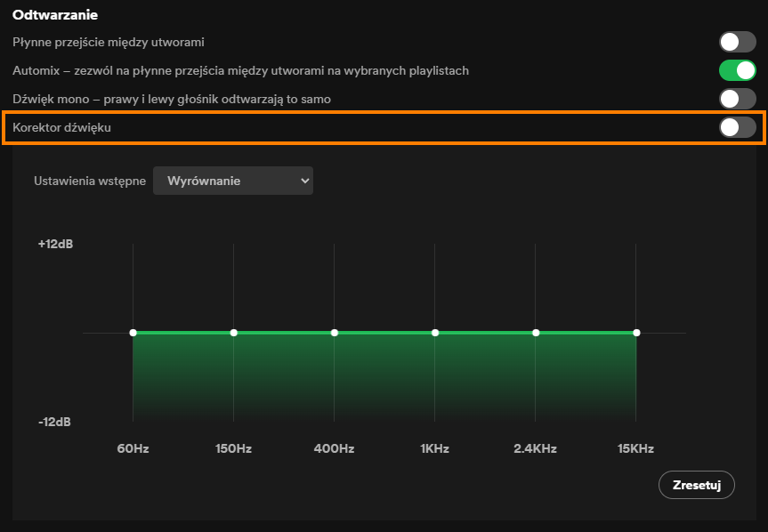Toggle Płynne przejście między utworami switch

[x=737, y=42]
